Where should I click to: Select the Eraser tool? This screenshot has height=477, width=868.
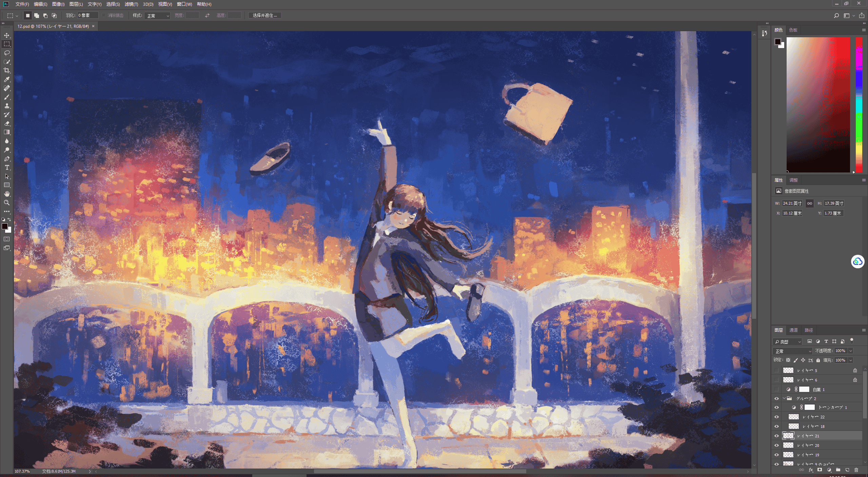tap(7, 123)
